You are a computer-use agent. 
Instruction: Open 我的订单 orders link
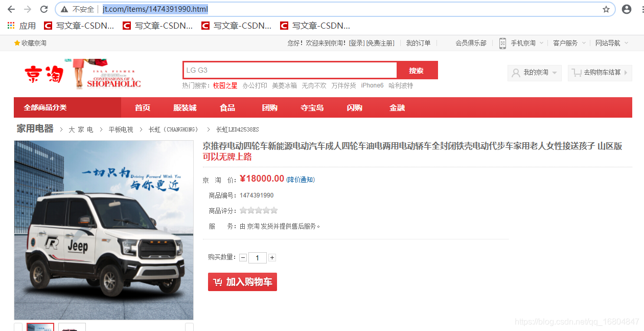418,43
